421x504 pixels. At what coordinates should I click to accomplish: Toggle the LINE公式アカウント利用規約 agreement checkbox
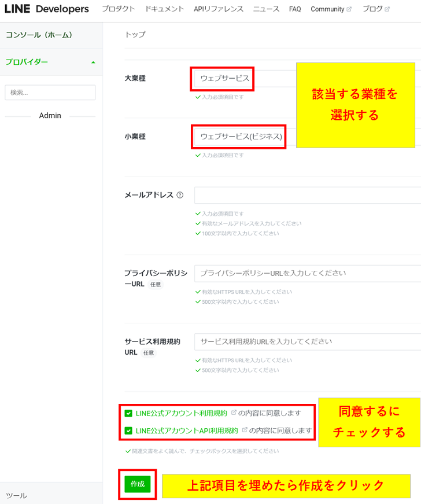pyautogui.click(x=128, y=413)
